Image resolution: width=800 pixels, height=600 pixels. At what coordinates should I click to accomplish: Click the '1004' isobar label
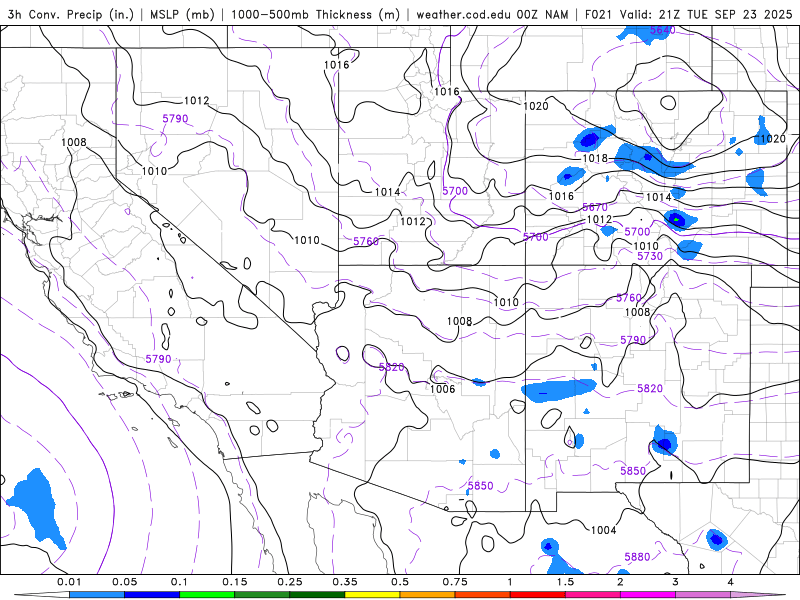point(604,530)
